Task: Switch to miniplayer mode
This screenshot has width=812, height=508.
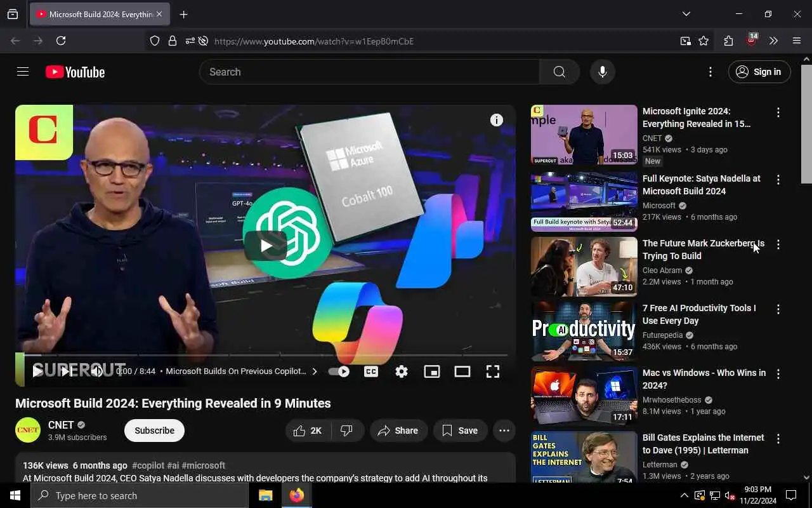Action: point(432,371)
